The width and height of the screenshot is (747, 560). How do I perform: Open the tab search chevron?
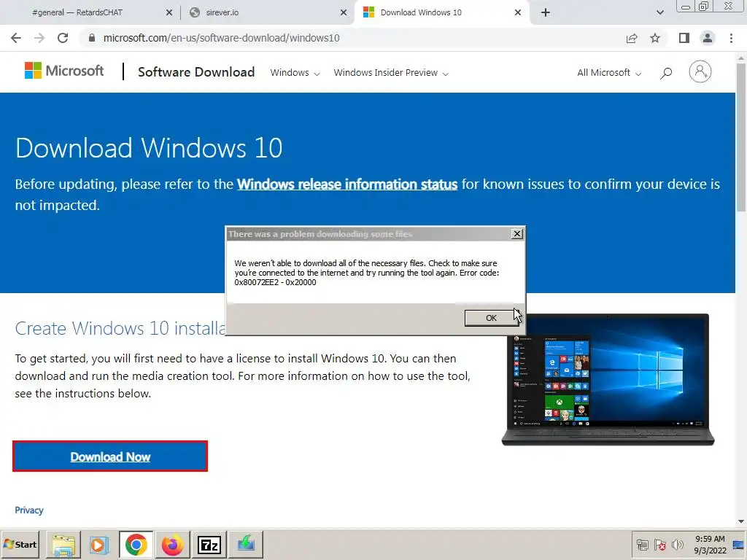(659, 12)
